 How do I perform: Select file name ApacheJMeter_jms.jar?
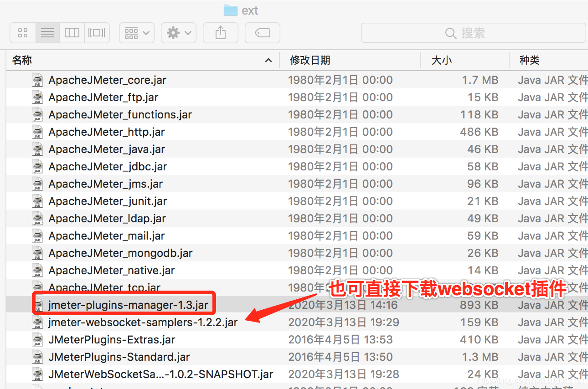coord(106,184)
